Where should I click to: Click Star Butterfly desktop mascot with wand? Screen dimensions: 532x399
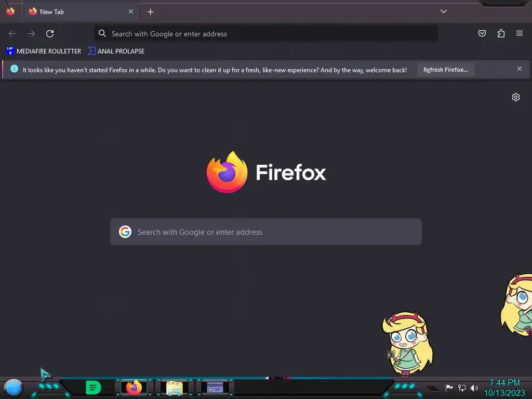pyautogui.click(x=407, y=344)
